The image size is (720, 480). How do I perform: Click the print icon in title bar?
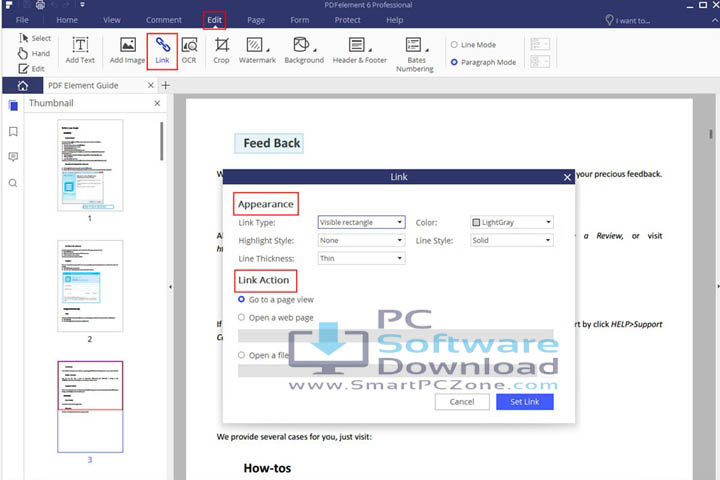(40, 5)
